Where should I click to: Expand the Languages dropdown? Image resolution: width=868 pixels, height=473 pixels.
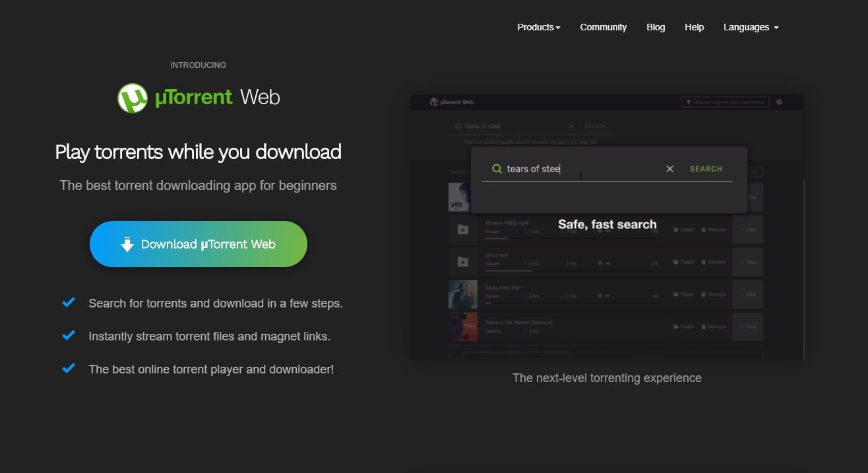[751, 27]
